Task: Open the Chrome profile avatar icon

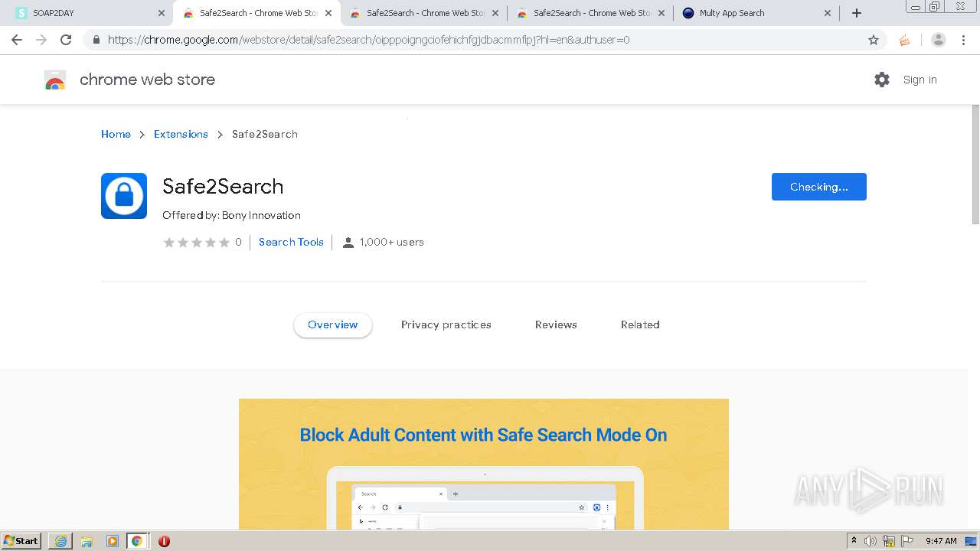Action: 939,40
